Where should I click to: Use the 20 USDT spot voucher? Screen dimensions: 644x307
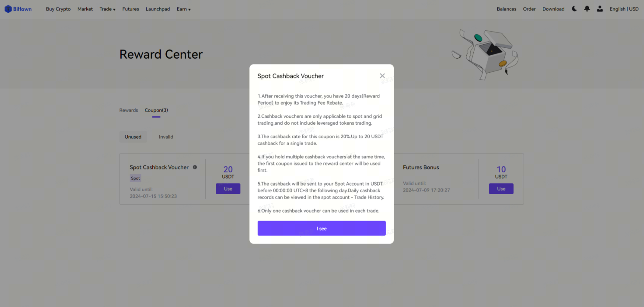click(228, 189)
